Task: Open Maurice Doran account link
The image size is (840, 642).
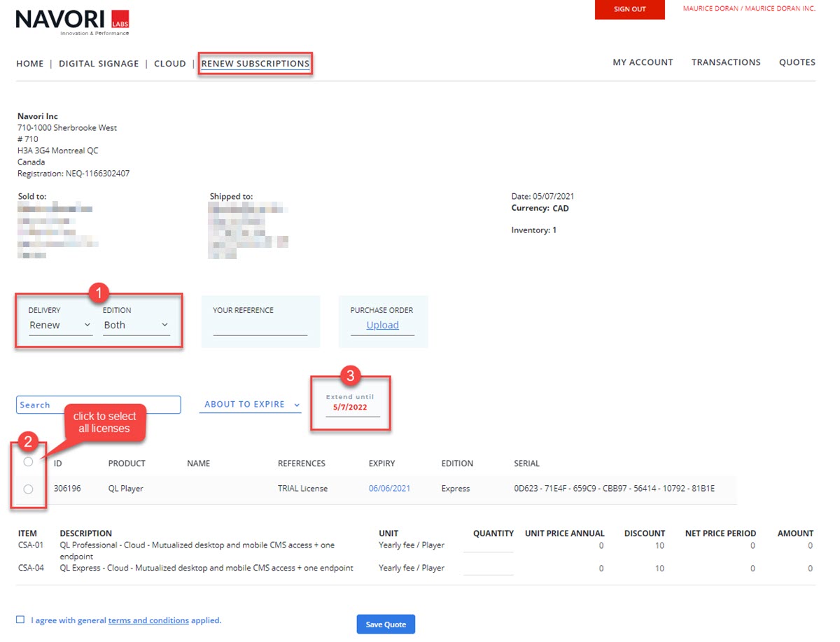Action: point(749,9)
